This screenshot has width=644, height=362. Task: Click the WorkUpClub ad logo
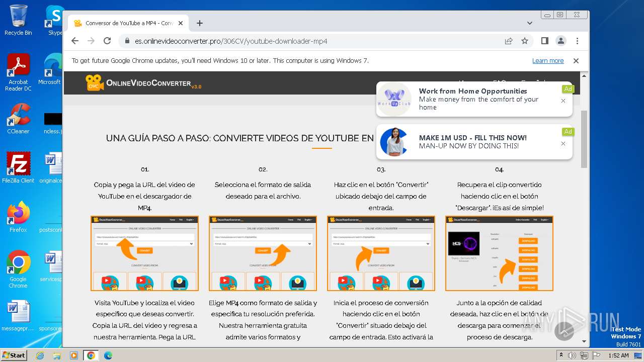[x=394, y=99]
